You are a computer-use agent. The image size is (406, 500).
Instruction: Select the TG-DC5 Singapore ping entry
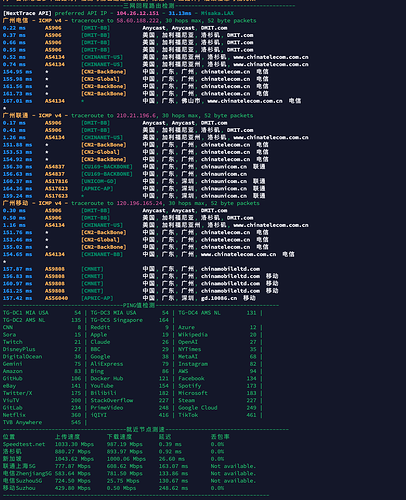(x=130, y=320)
